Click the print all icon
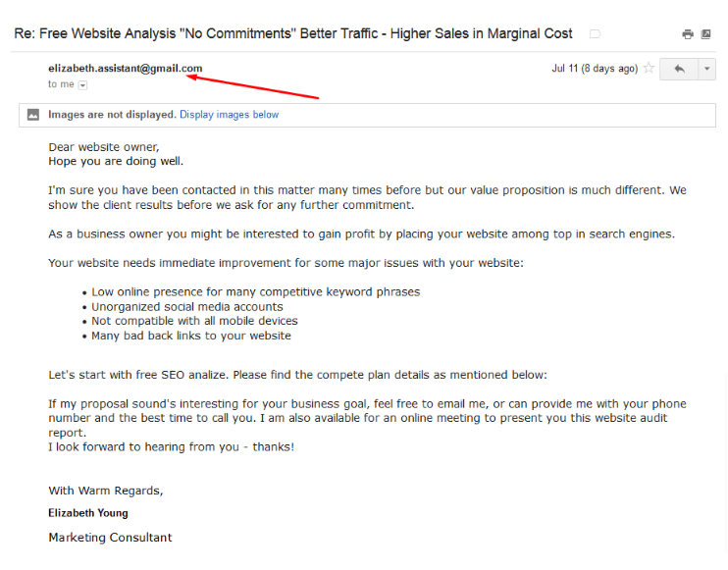This screenshot has height=570, width=728. 688,34
